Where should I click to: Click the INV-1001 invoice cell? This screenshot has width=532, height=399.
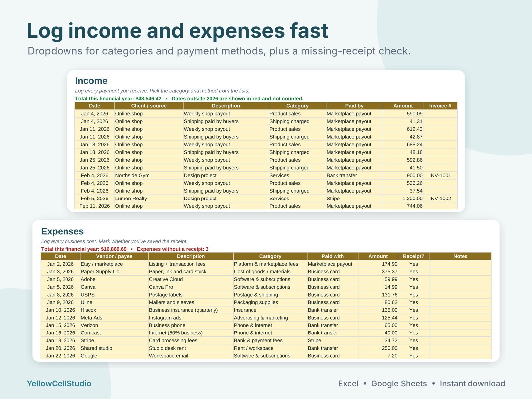pyautogui.click(x=440, y=175)
